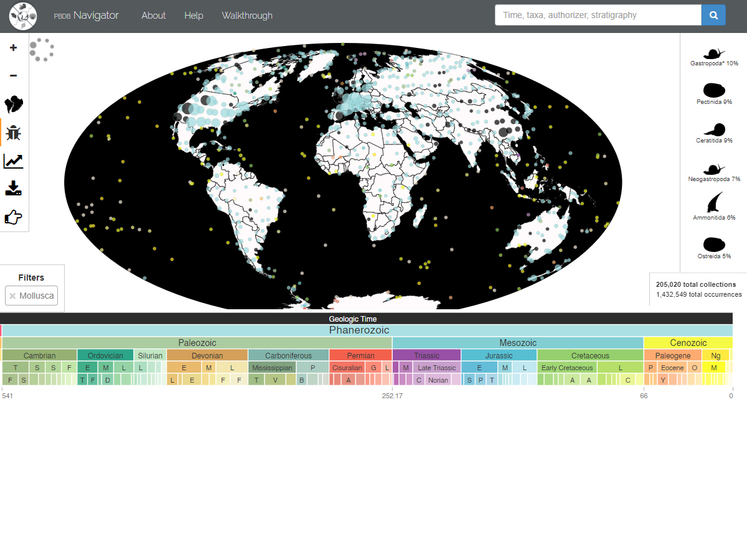The image size is (747, 560).
Task: Select the orange Devonian period block
Action: click(x=207, y=355)
